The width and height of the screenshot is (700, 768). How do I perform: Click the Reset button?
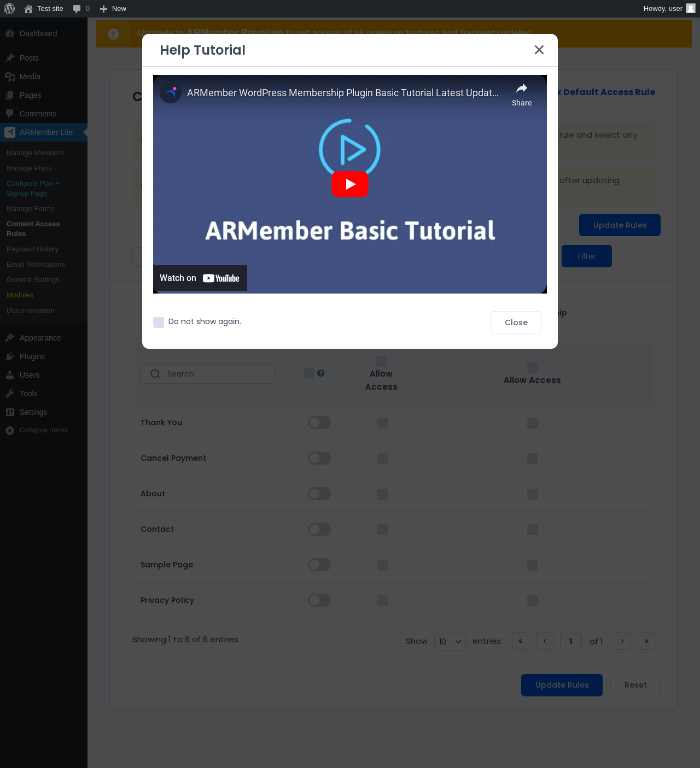tap(635, 685)
